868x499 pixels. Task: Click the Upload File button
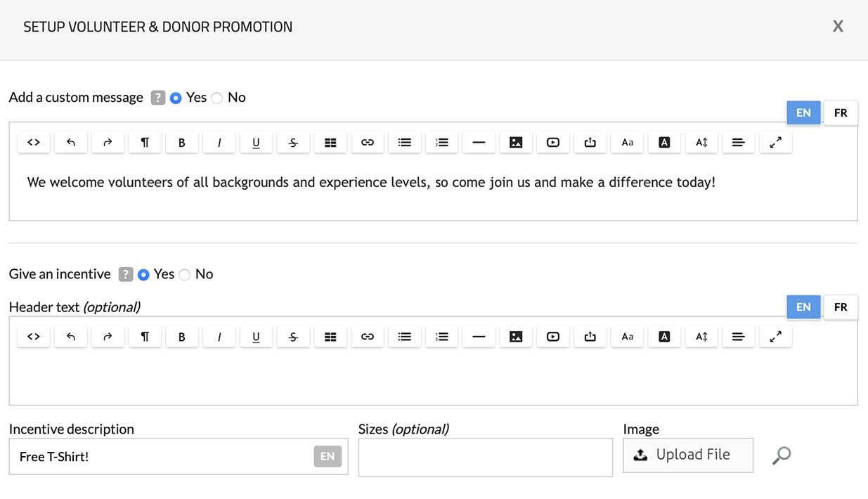click(x=688, y=455)
